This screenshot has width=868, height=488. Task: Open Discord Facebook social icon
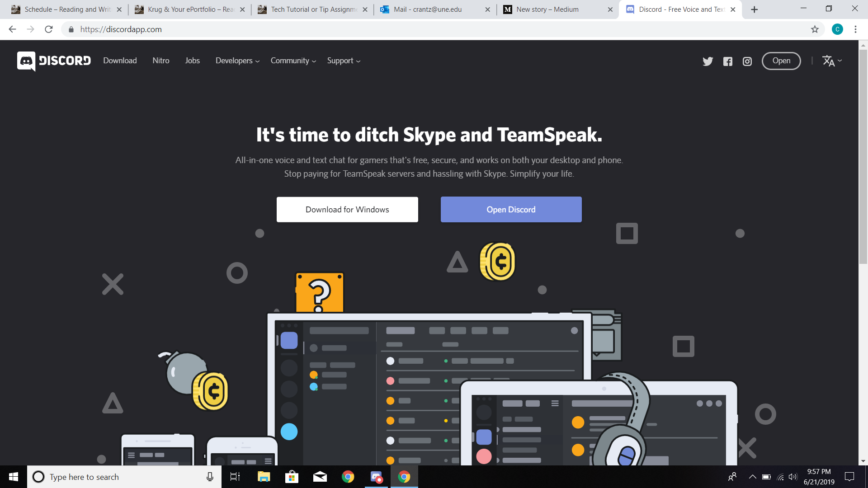click(727, 61)
